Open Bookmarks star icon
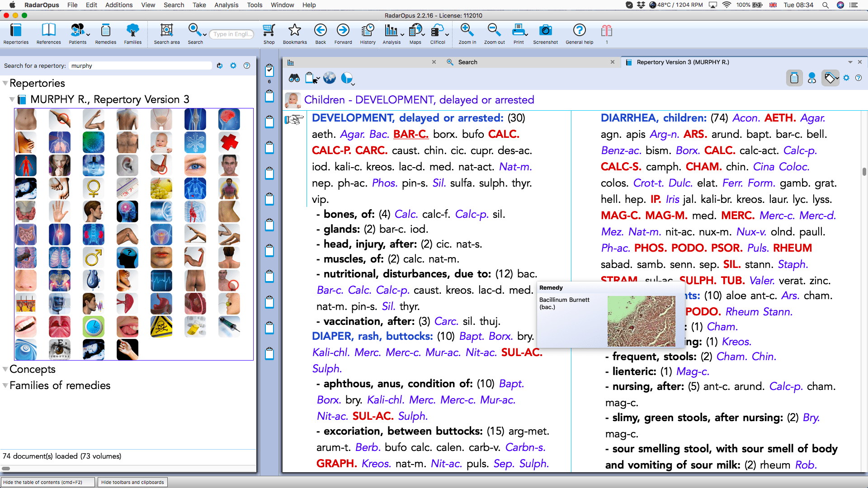This screenshot has width=868, height=488. point(295,30)
